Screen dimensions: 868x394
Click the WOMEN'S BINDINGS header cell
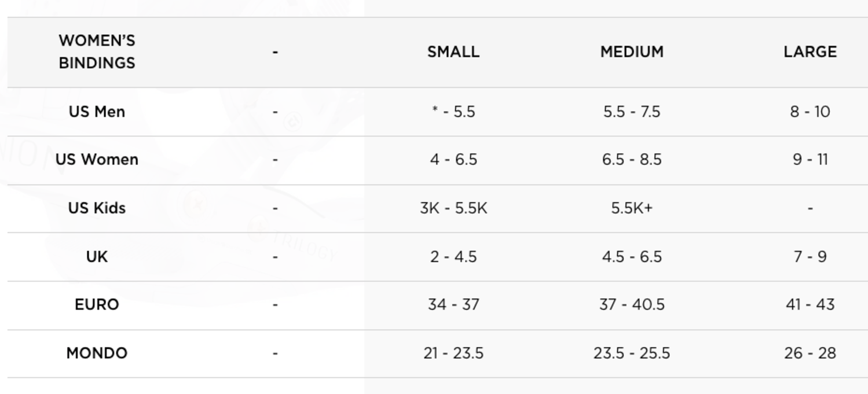pyautogui.click(x=97, y=52)
